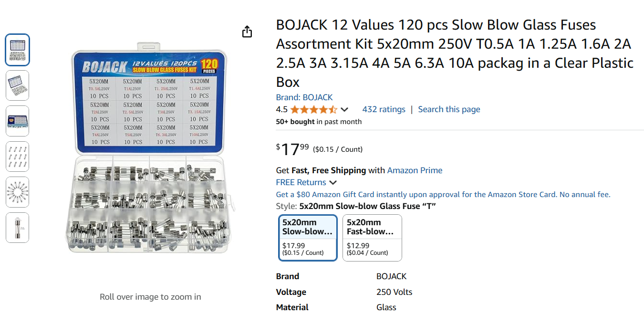Screen dimensions: 644x314
Task: Select the fuse rows grid thumbnail
Action: [18, 157]
